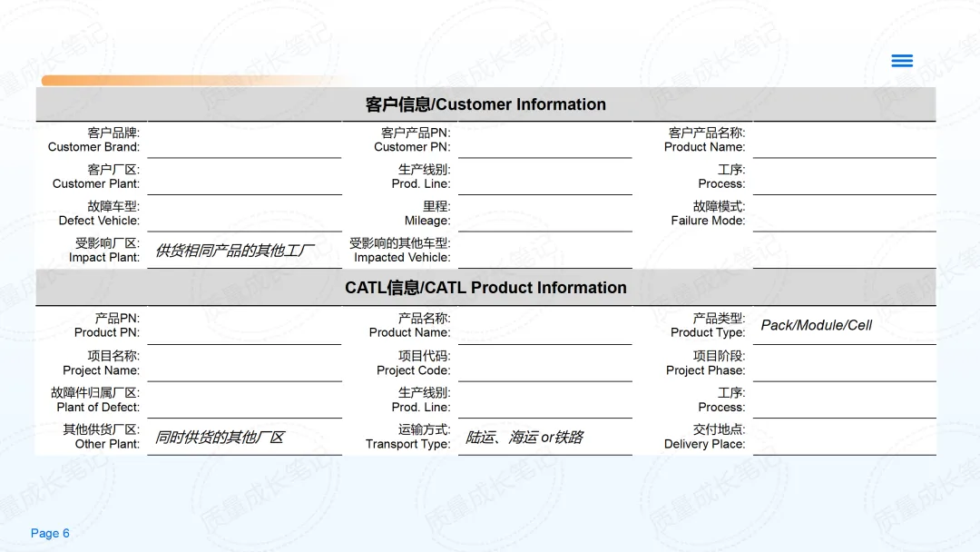
Task: Click the Project Name input field
Action: (244, 363)
